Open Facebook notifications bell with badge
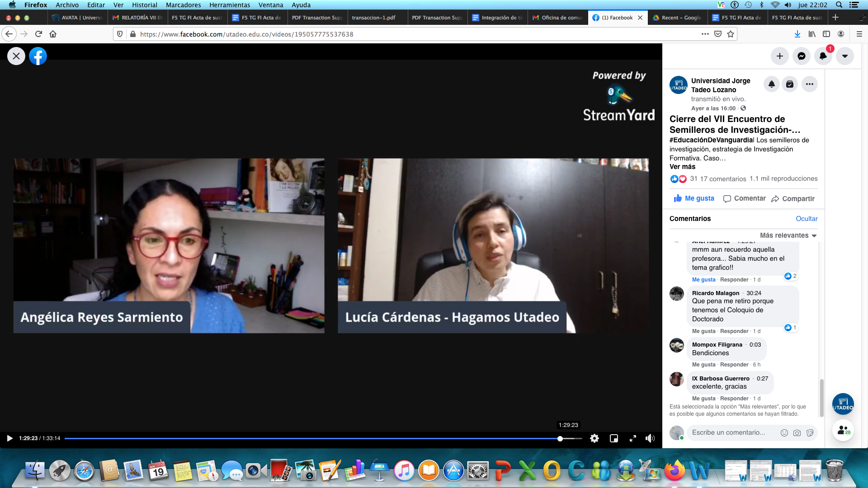 coord(823,56)
